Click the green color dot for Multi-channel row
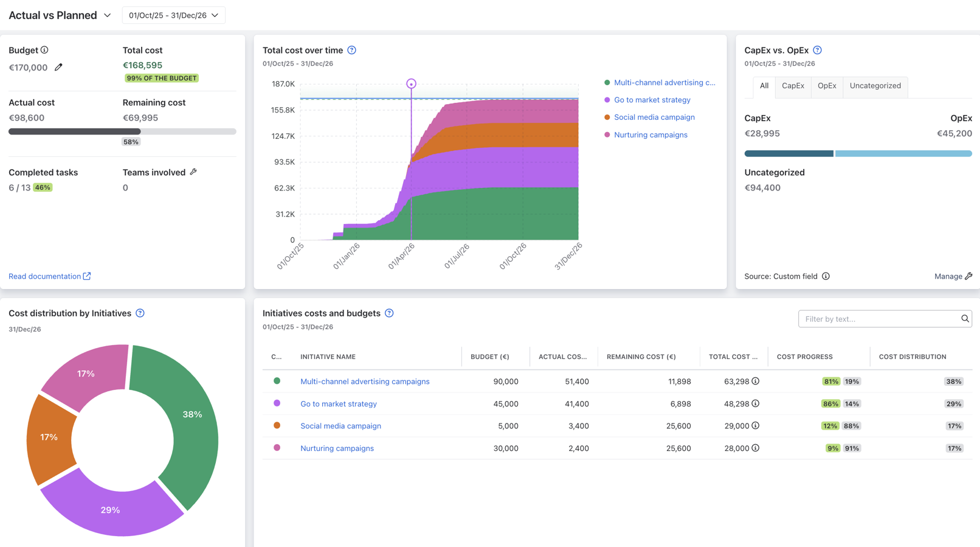980x547 pixels. click(x=277, y=381)
